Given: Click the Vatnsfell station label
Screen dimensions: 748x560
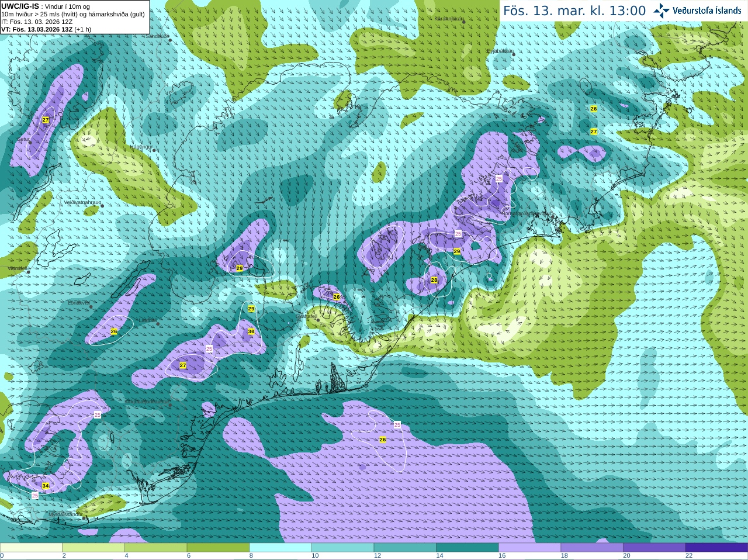Looking at the screenshot, I should (x=17, y=268).
